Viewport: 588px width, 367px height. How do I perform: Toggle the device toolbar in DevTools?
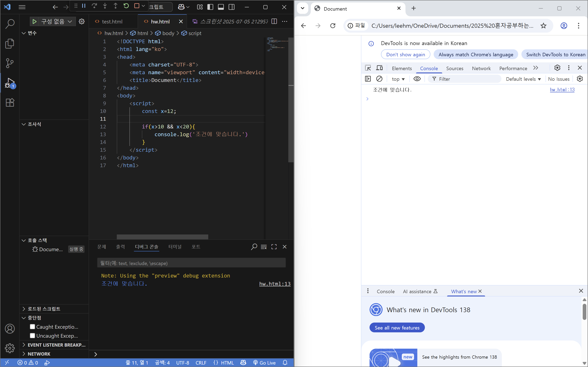coord(379,68)
